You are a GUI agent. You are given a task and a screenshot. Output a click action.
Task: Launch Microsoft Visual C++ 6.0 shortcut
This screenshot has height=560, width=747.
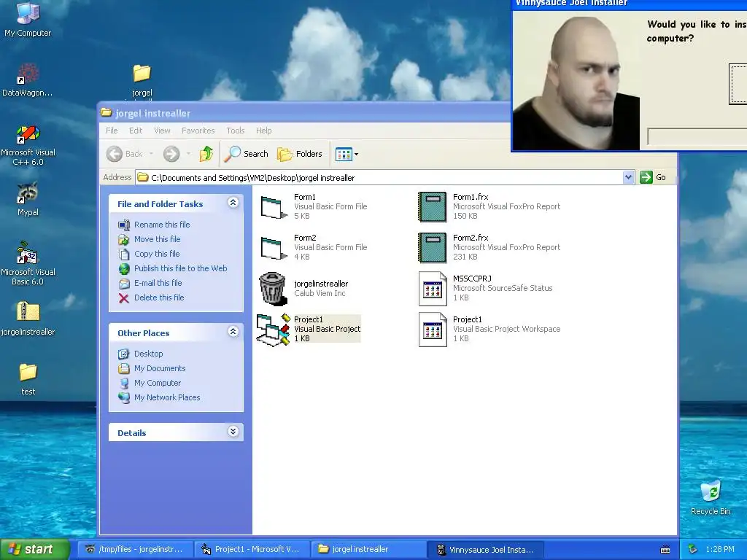[x=28, y=145]
